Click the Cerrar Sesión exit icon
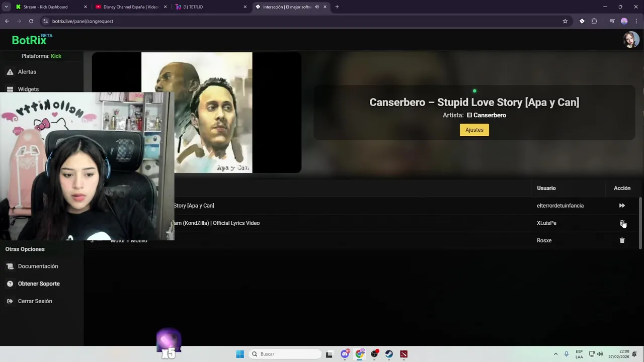644x362 pixels. click(x=10, y=301)
